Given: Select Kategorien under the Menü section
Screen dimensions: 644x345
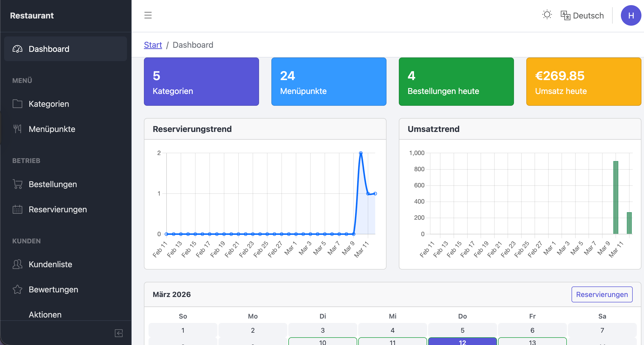Looking at the screenshot, I should 49,104.
